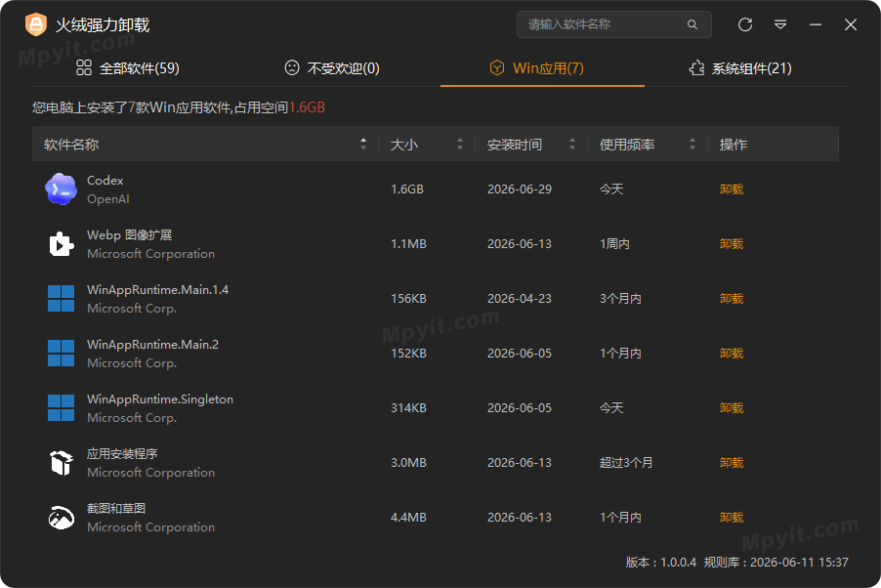Click the WinAppRuntime.Singleton Windows icon
The image size is (881, 588).
click(x=61, y=407)
